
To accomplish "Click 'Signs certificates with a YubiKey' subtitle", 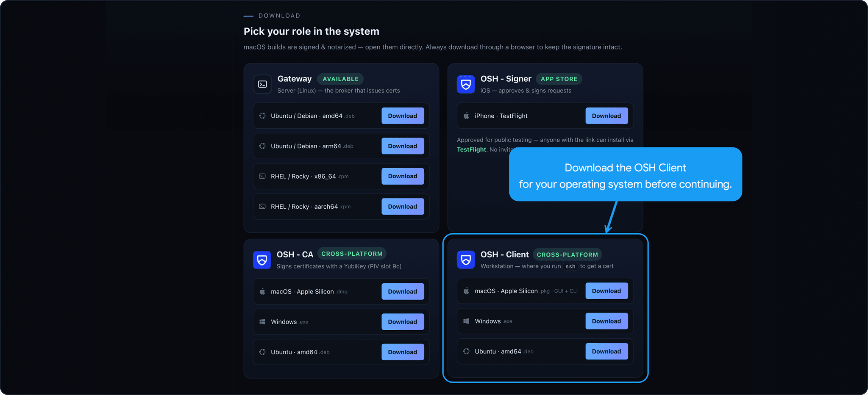I will pos(339,266).
